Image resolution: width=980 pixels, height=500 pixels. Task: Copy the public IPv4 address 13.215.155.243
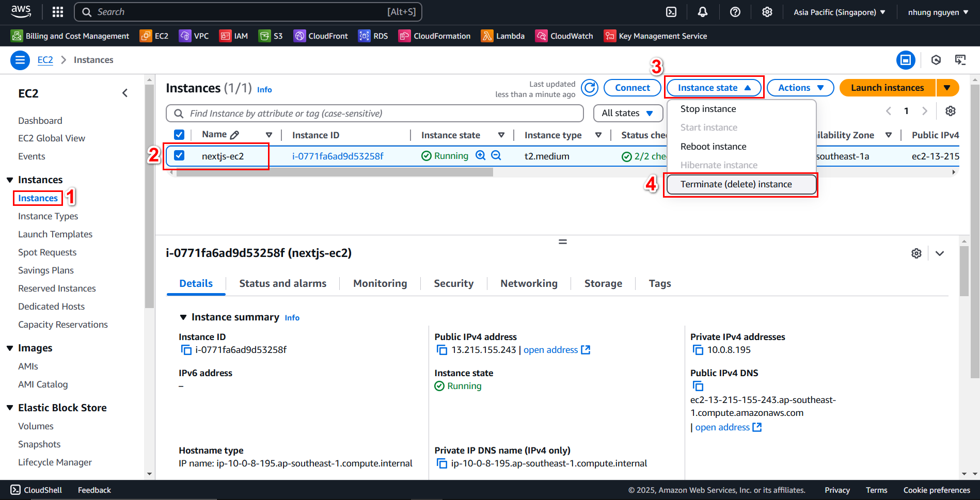[442, 350]
